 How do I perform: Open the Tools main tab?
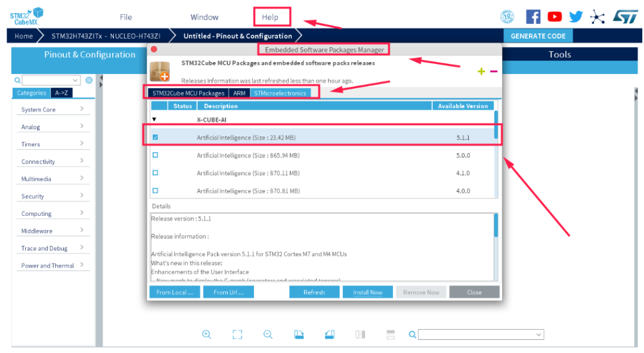click(x=560, y=55)
